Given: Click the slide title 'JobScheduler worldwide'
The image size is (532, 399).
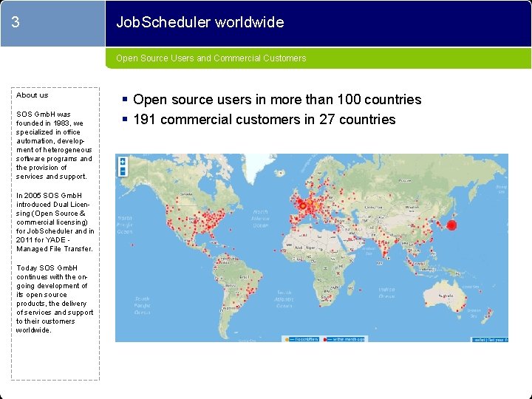Looking at the screenshot, I should tap(200, 22).
